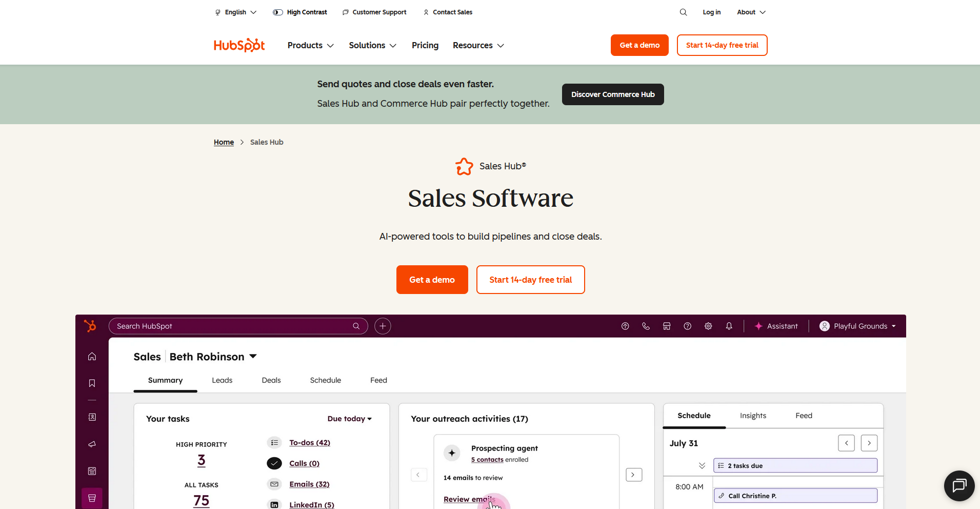The image size is (980, 509).
Task: Select the Schedule tab in the right panel
Action: [x=694, y=416]
